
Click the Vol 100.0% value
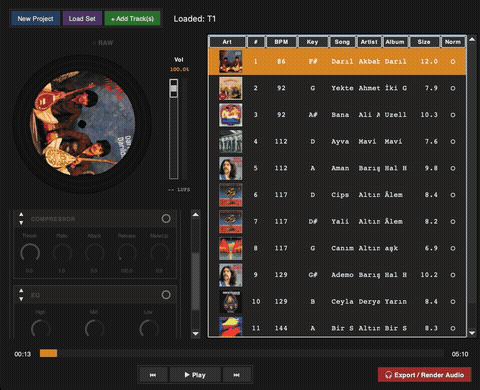[179, 69]
